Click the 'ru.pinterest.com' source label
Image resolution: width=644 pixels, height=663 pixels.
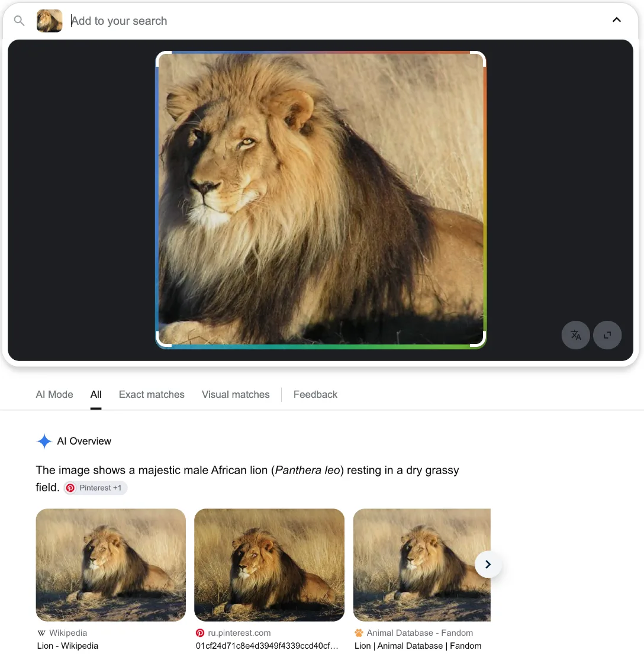click(x=239, y=633)
